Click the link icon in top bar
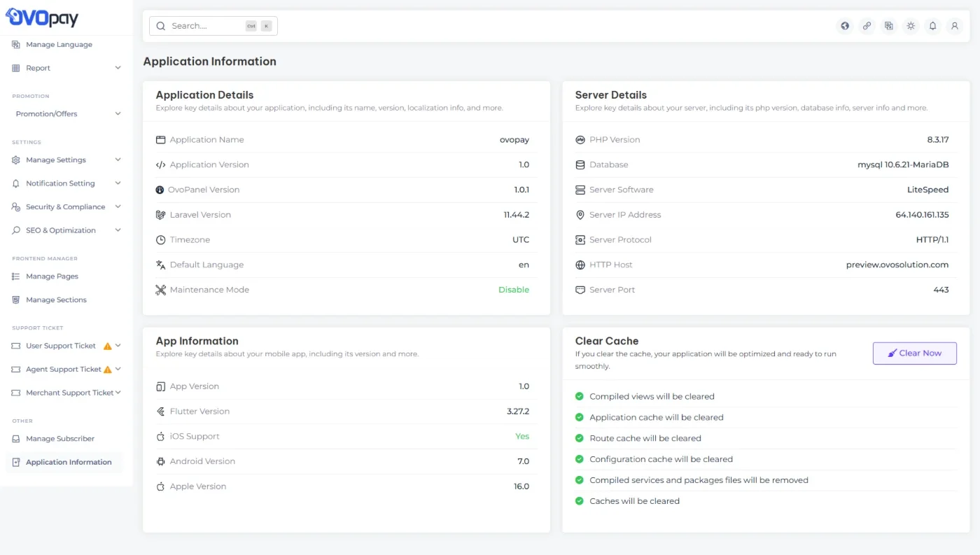 click(867, 26)
